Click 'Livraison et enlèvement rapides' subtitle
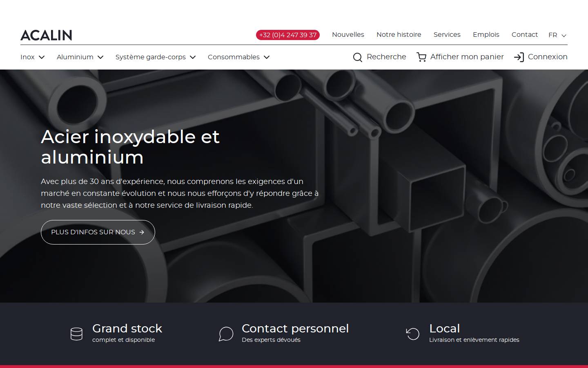Image resolution: width=588 pixels, height=368 pixels. [x=474, y=340]
